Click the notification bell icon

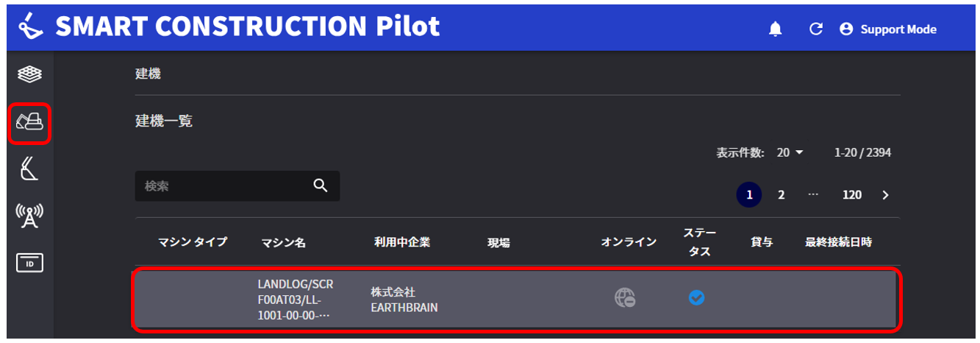click(775, 29)
